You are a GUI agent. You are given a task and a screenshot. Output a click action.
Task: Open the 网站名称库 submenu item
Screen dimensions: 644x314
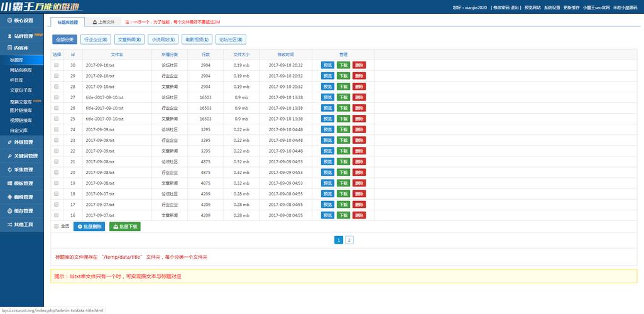(21, 70)
